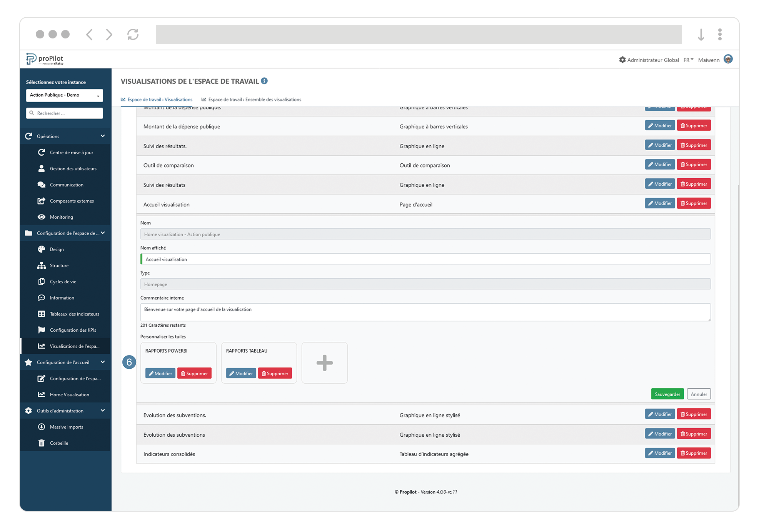759x532 pixels.
Task: Click the large plus tile to add
Action: (x=324, y=362)
